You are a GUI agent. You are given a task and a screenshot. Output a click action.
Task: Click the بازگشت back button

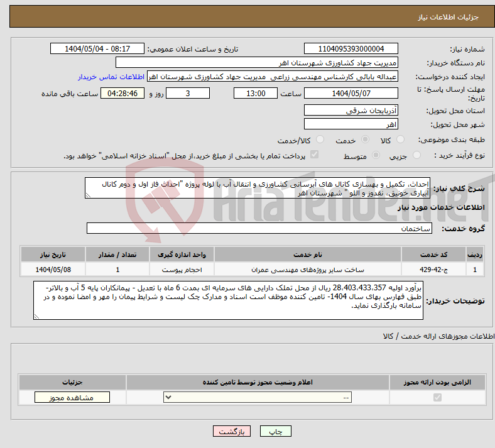click(x=232, y=431)
